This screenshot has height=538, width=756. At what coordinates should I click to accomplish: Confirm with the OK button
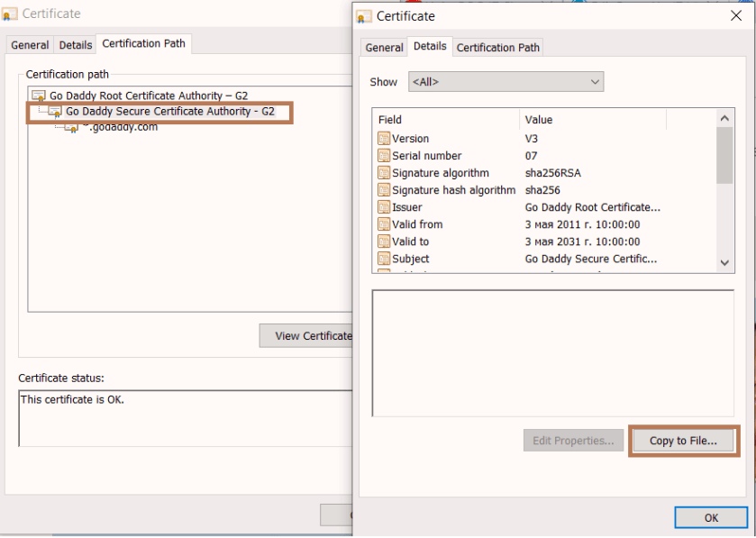(x=710, y=517)
